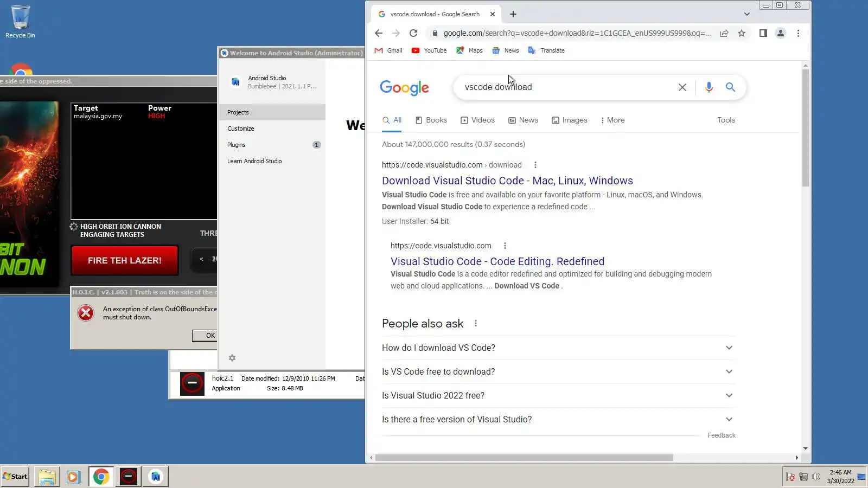Open Chrome side panel icon

click(x=763, y=33)
